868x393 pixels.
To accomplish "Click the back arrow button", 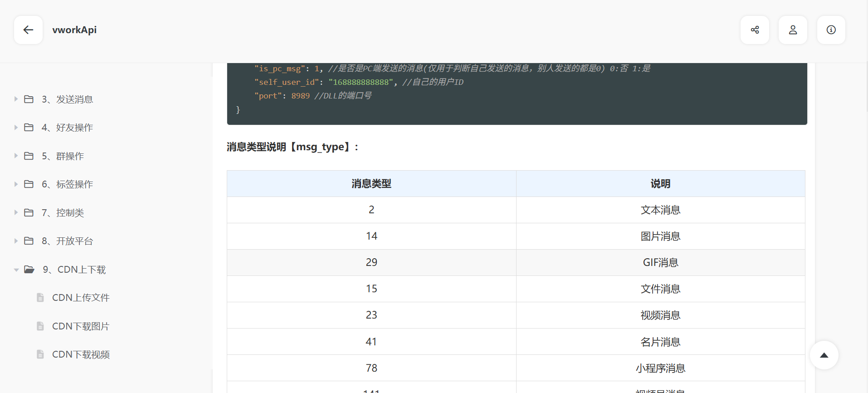I will tap(28, 30).
